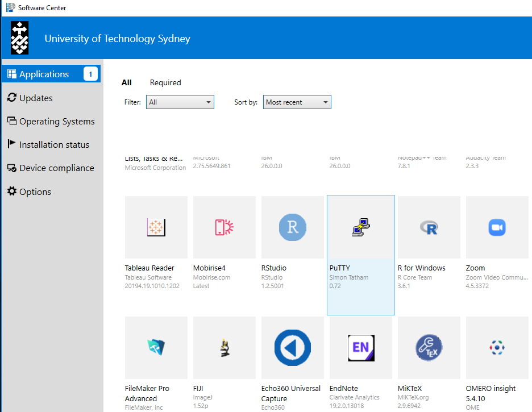Switch to the Required tab
Screen dimensions: 532x412
(165, 82)
